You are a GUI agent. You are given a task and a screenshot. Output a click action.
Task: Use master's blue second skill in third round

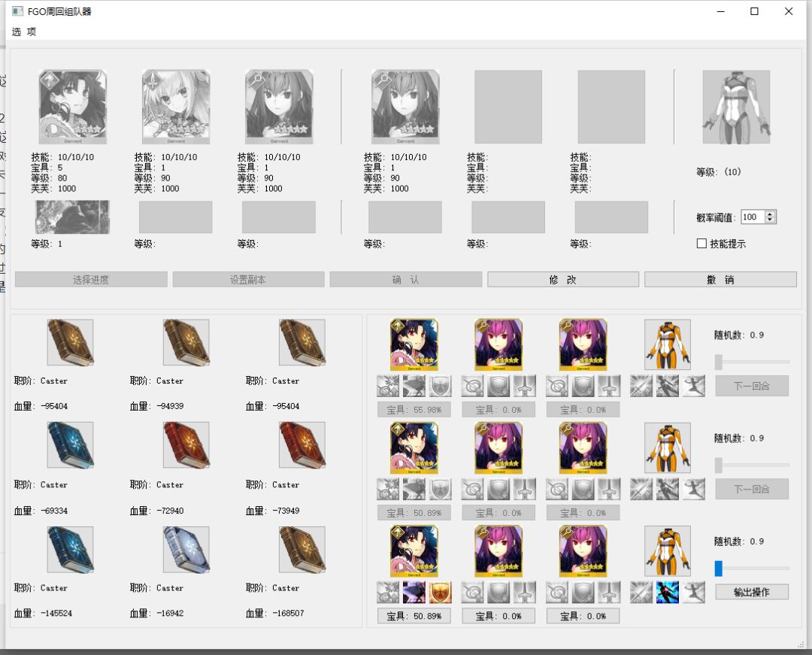pos(668,593)
